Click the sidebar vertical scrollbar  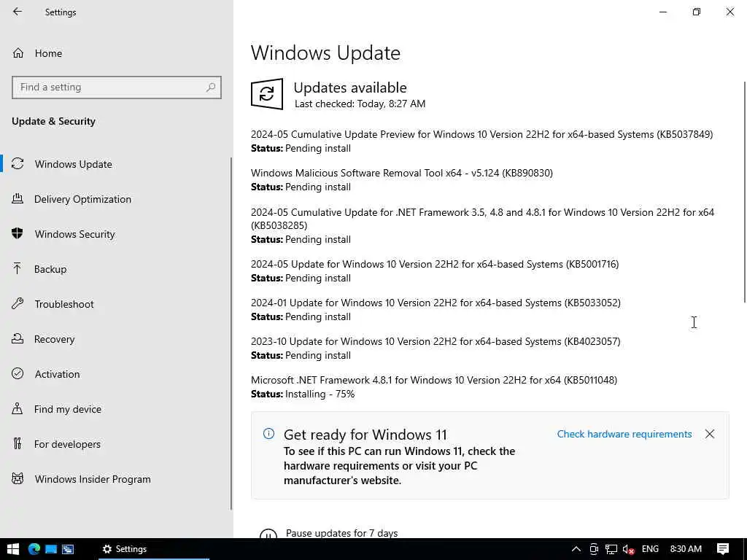(x=231, y=333)
